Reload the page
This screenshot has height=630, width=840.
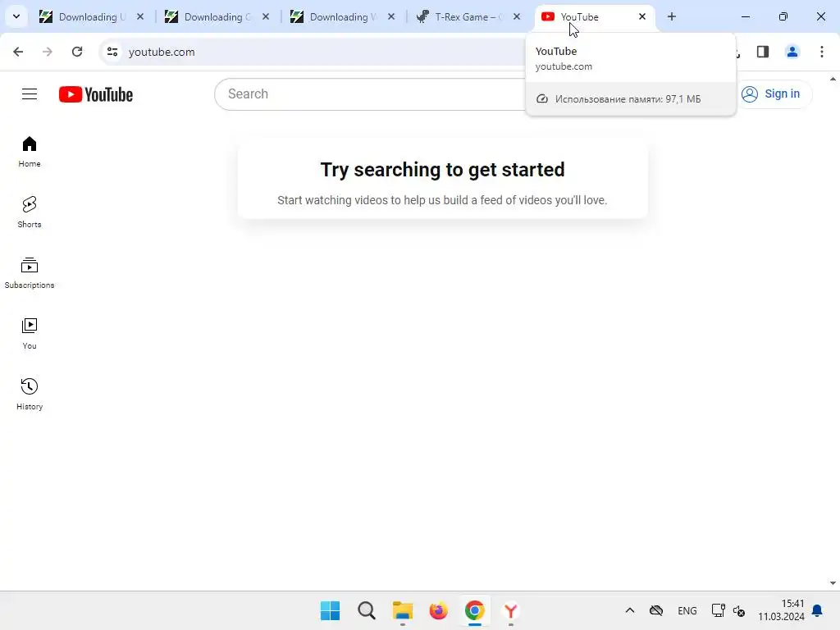click(77, 52)
